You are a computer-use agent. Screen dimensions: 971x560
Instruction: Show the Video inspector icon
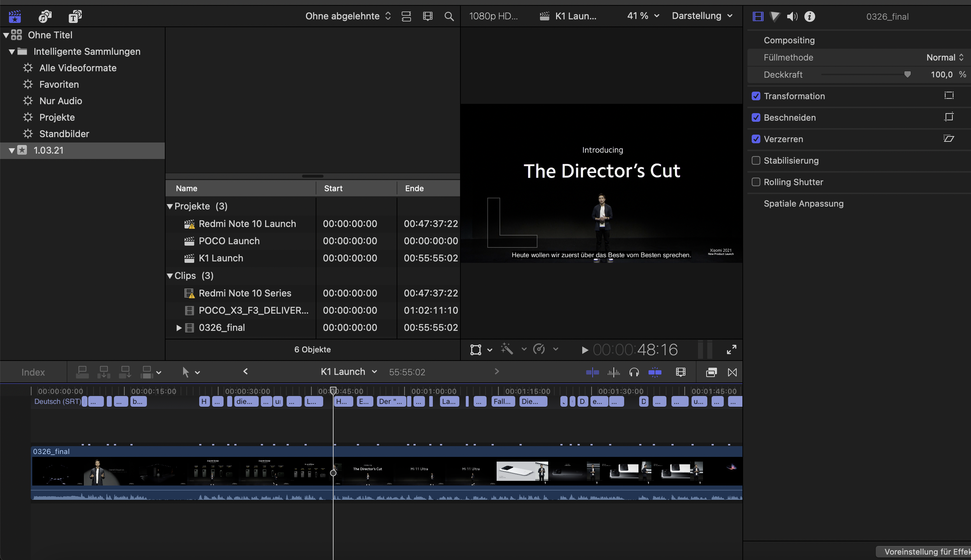(x=758, y=16)
